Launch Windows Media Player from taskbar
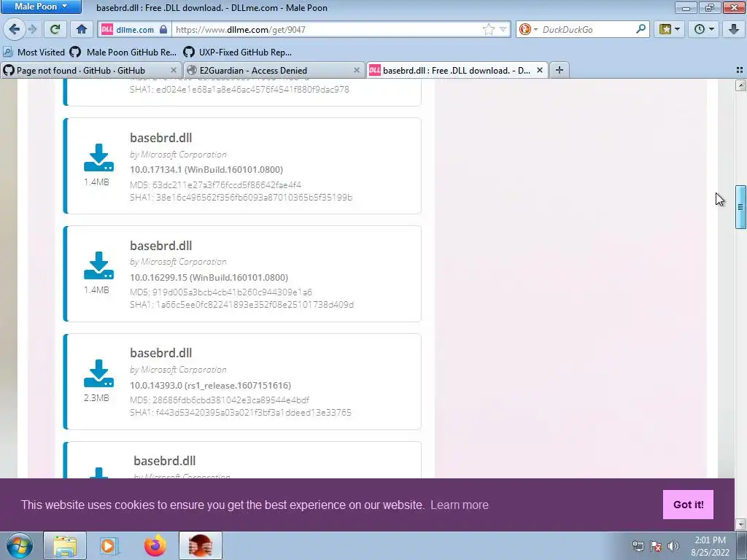 pos(109,545)
